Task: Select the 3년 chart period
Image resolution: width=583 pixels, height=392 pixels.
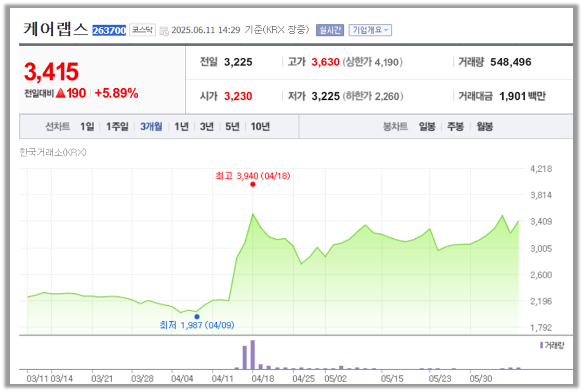Action: 207,127
